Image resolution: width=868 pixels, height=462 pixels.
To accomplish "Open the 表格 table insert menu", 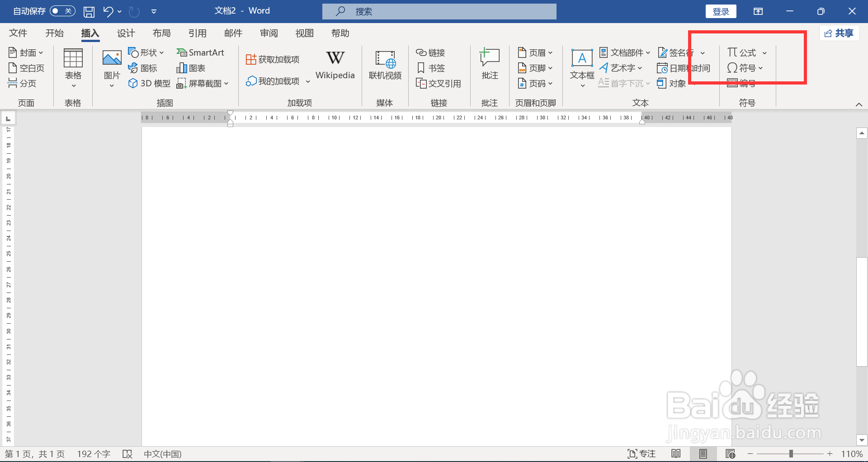I will 73,68.
